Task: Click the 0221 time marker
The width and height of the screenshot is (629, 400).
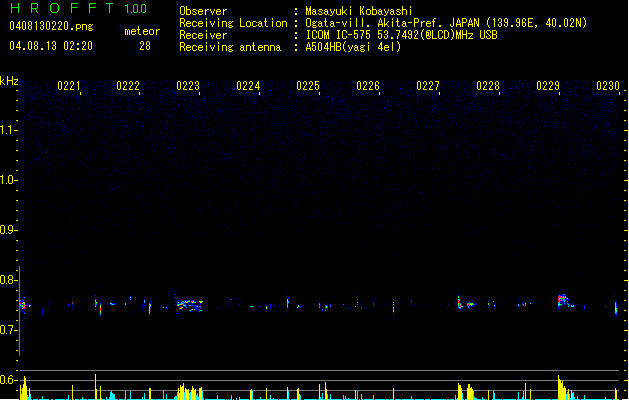Action: [x=69, y=86]
